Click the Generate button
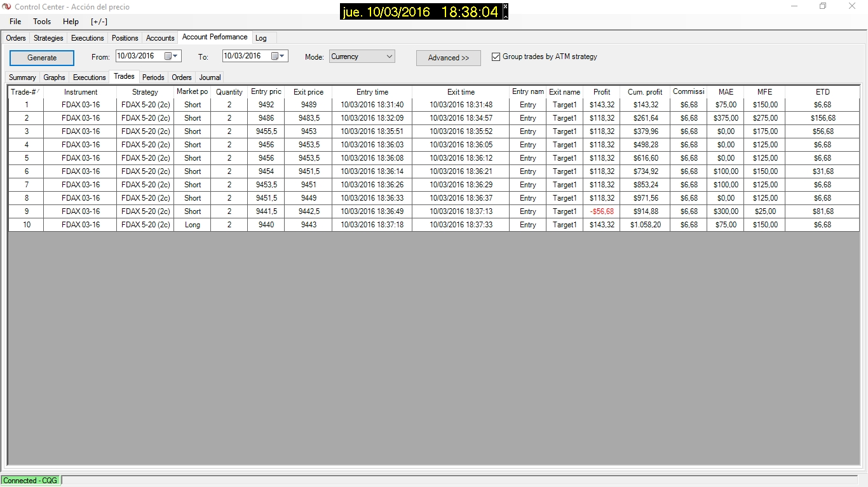Screen dimensions: 868x487 [42, 58]
